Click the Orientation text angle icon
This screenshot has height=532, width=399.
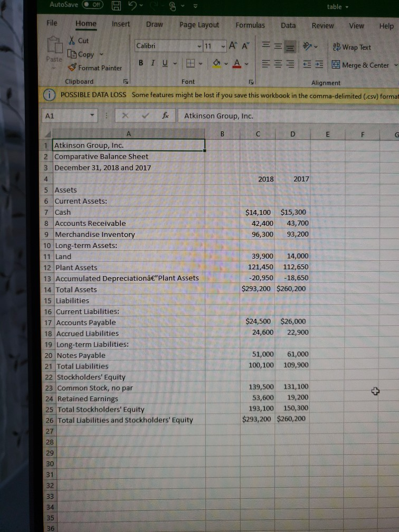(x=307, y=46)
